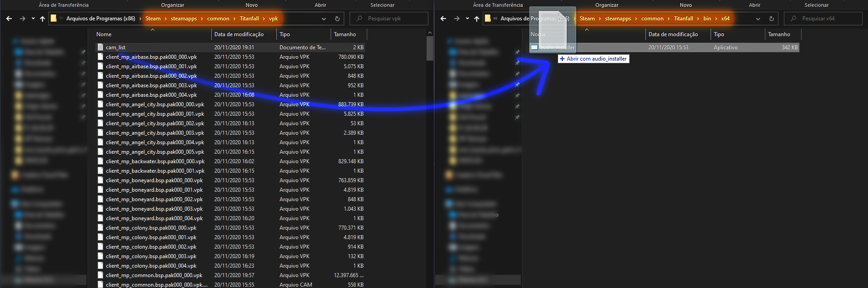Click the Documento de Te... type cell
The image size is (868, 288).
[303, 47]
